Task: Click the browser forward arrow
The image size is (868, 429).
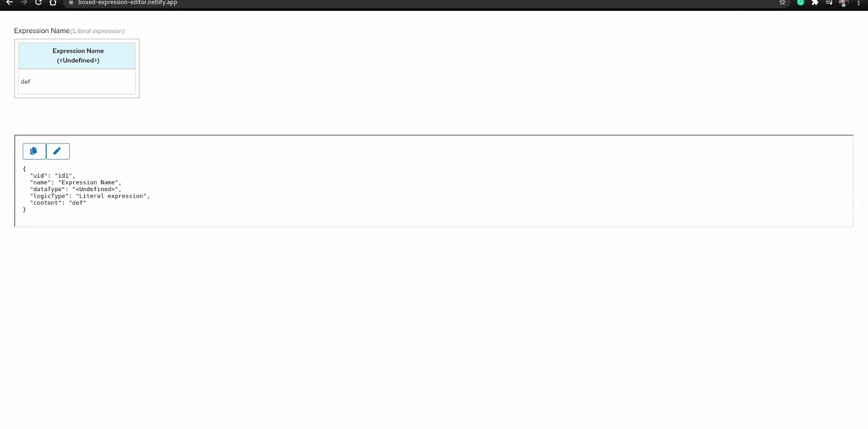Action: tap(24, 3)
